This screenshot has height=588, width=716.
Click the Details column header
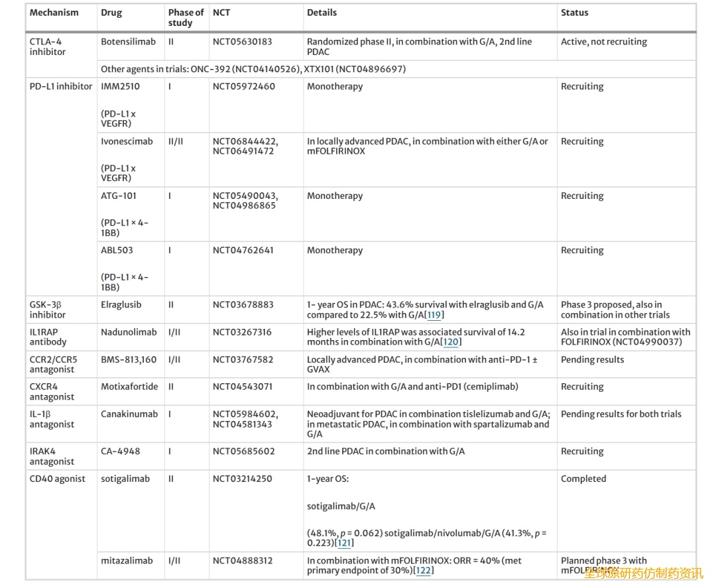(x=322, y=13)
